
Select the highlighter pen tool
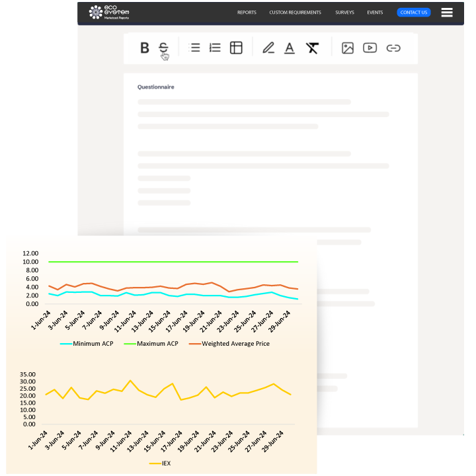coord(268,48)
